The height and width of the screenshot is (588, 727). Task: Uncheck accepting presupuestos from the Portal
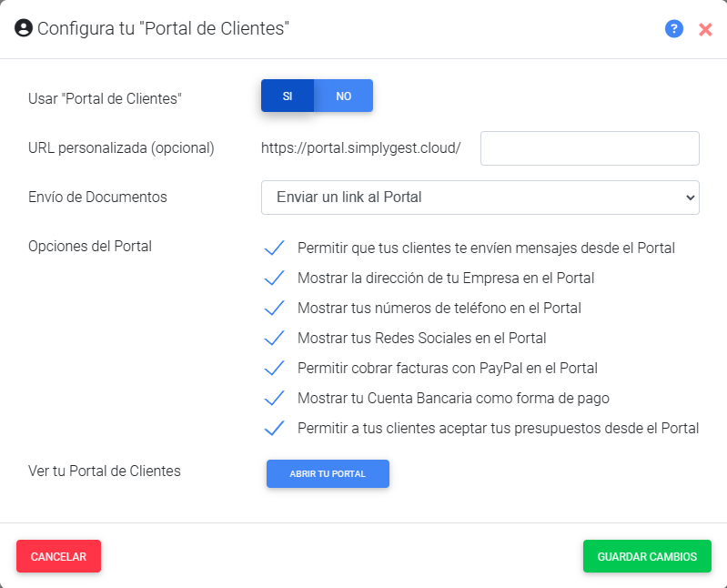tap(274, 428)
